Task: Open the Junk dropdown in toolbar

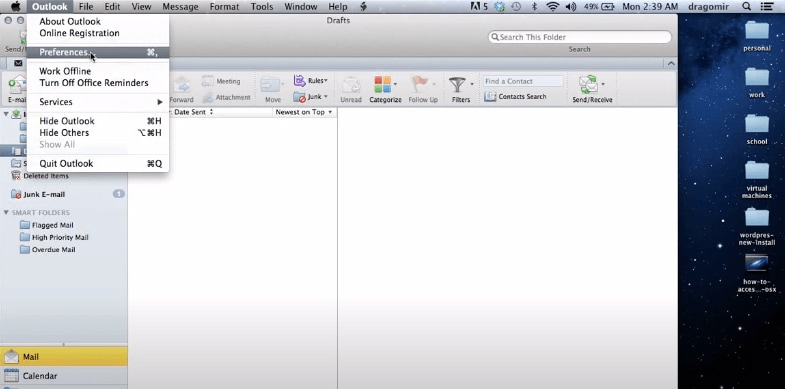Action: pos(311,97)
